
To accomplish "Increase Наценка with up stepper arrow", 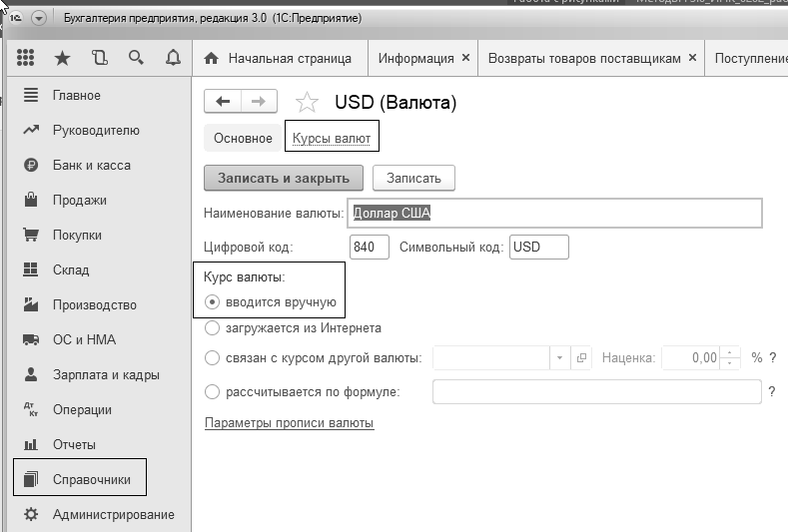I will point(730,352).
